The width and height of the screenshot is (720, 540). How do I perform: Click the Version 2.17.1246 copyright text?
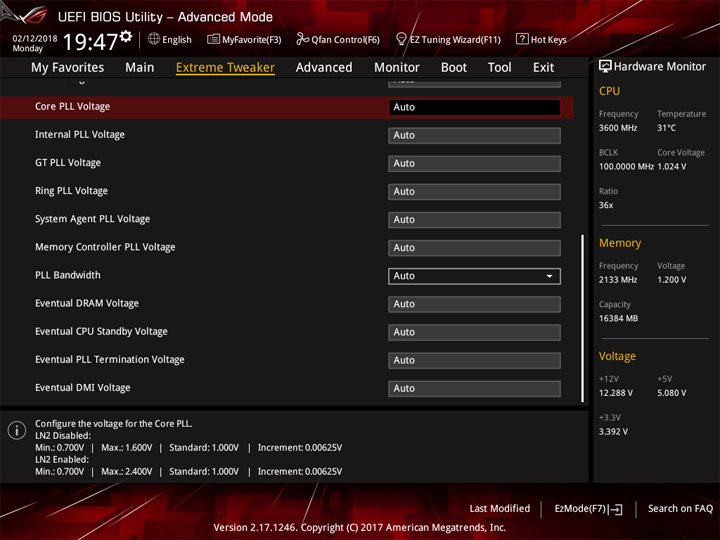360,528
